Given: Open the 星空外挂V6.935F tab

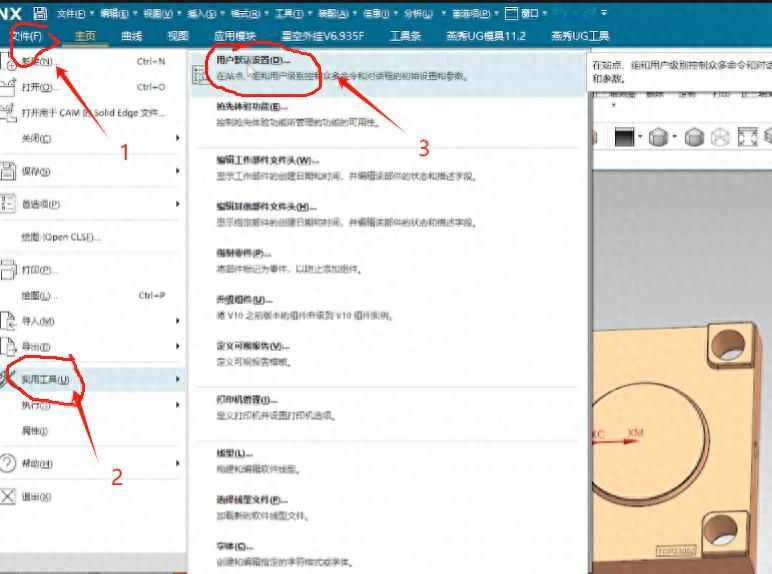Looking at the screenshot, I should tap(322, 36).
